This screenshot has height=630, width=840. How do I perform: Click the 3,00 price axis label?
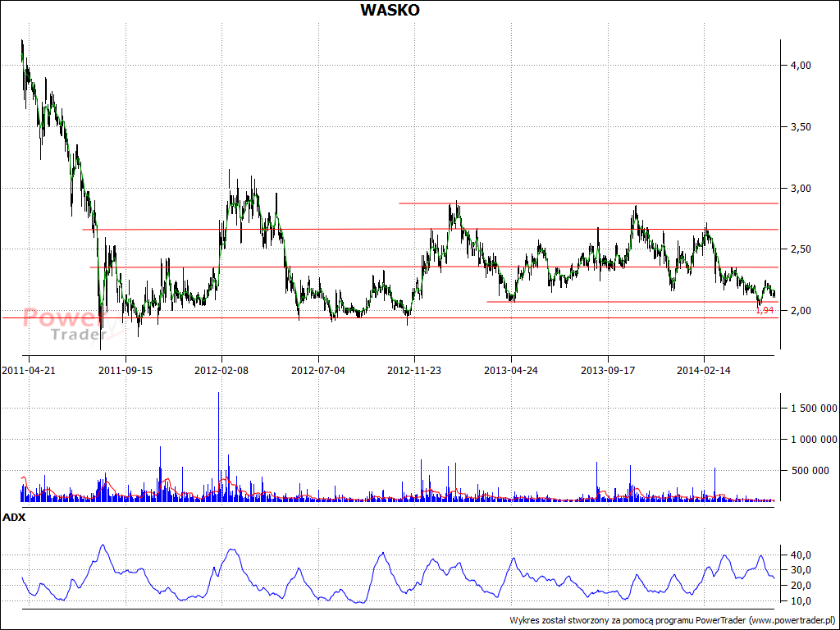[801, 189]
